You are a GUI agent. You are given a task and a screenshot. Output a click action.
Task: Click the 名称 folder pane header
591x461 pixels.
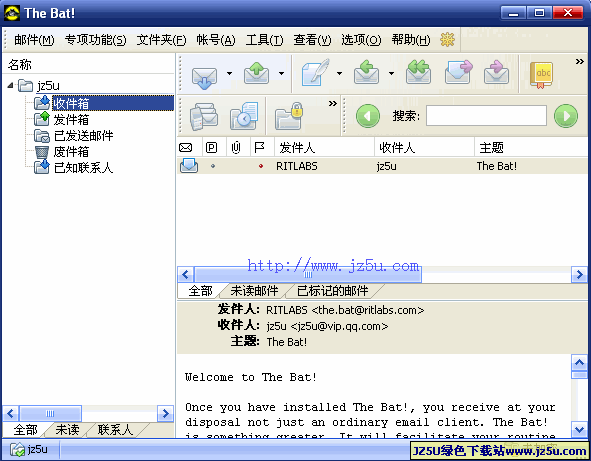(88, 64)
